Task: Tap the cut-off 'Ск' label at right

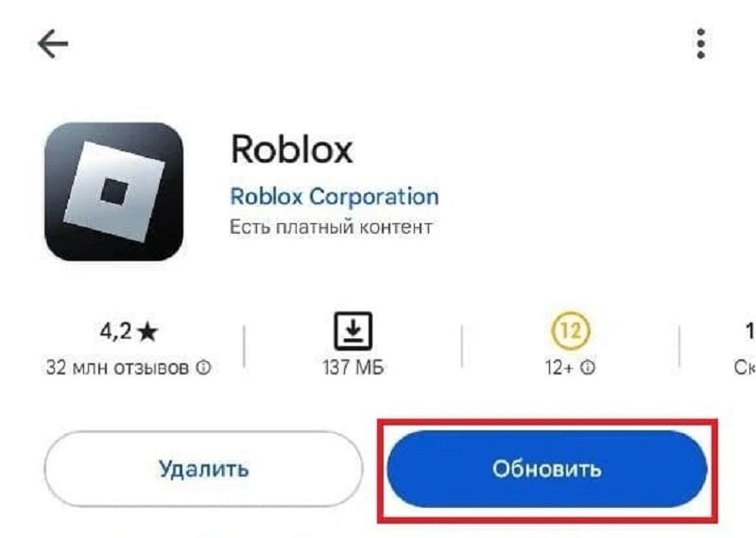Action: (x=745, y=368)
